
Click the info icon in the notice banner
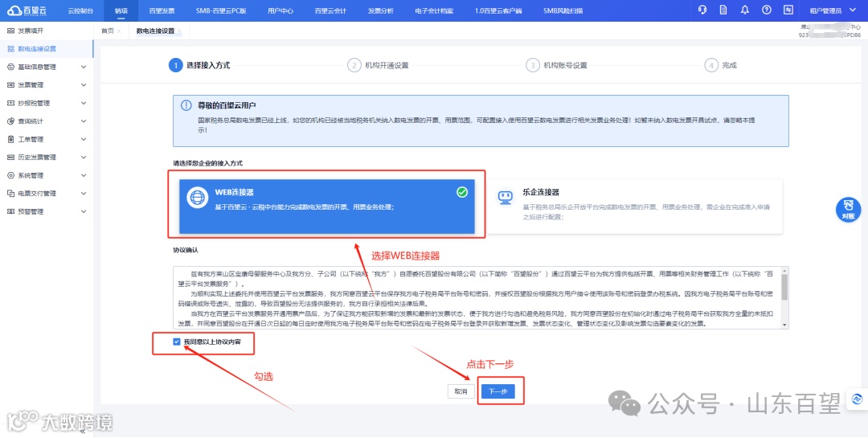coord(186,105)
